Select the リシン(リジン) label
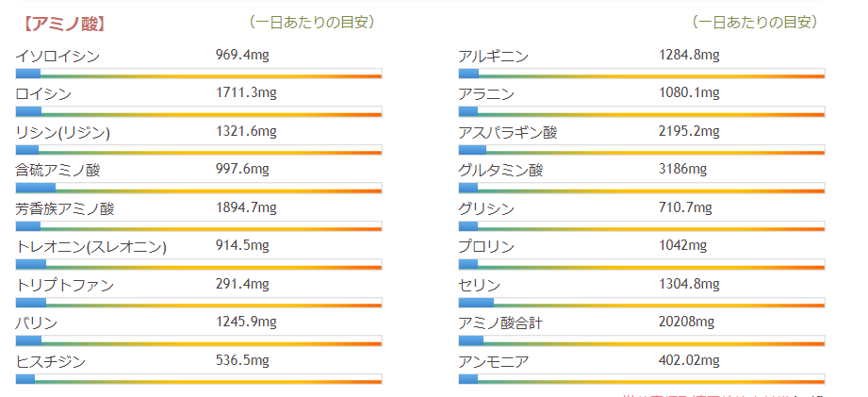This screenshot has width=868, height=397. point(63,133)
